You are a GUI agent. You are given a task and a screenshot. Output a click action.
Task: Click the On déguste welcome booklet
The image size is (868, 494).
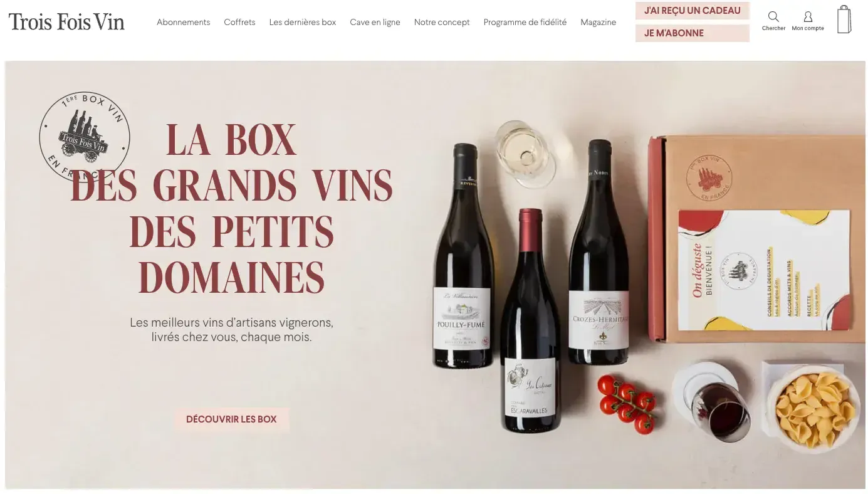click(765, 270)
